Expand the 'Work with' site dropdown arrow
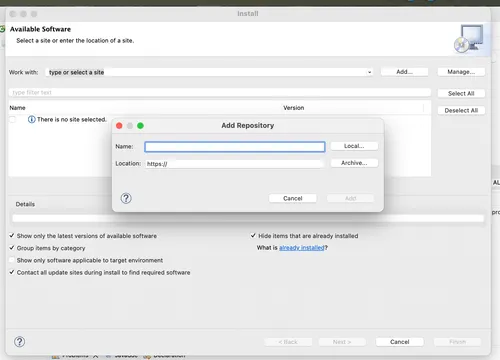Screen dimensions: 500x360 (x=369, y=72)
